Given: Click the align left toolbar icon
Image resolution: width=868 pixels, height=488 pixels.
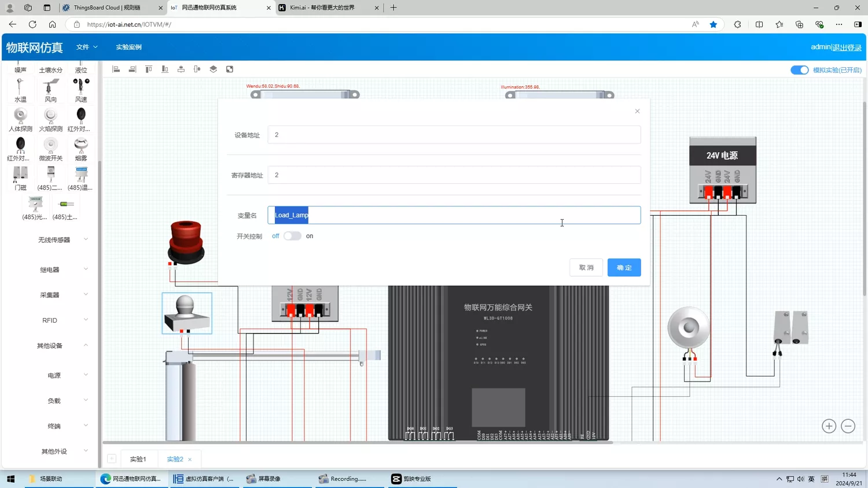Looking at the screenshot, I should pos(116,69).
